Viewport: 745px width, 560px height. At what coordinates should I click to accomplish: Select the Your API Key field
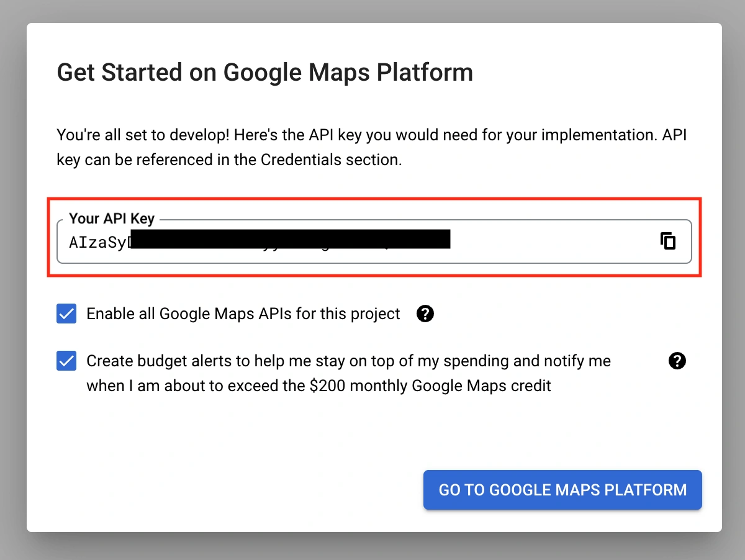pyautogui.click(x=374, y=241)
